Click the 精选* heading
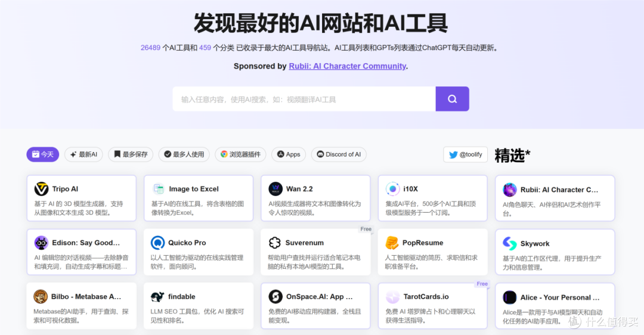The width and height of the screenshot is (644, 335). (513, 156)
